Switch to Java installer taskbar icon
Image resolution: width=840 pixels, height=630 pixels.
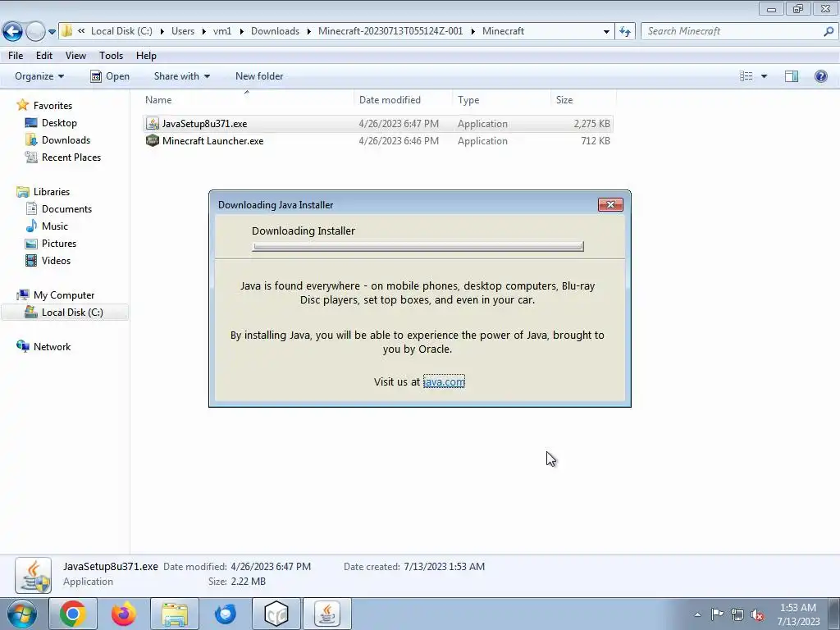coord(327,614)
